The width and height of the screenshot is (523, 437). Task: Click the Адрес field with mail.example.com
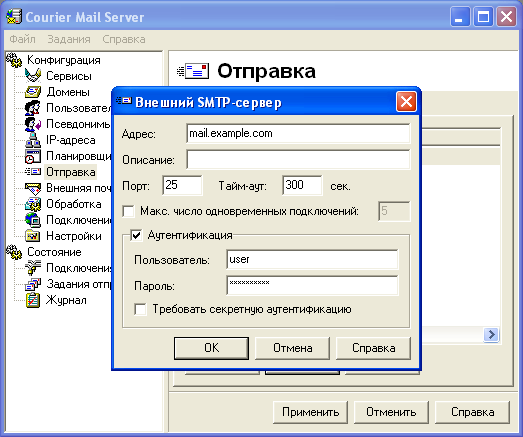298,133
